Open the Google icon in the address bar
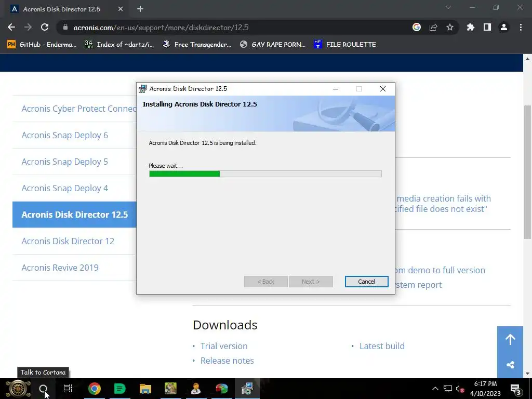The width and height of the screenshot is (532, 399). pyautogui.click(x=417, y=28)
